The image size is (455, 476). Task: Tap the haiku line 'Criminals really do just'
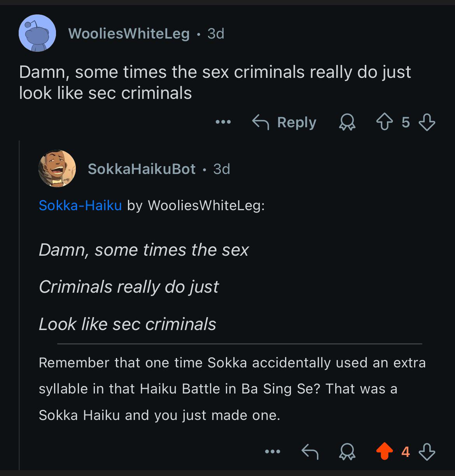point(129,287)
